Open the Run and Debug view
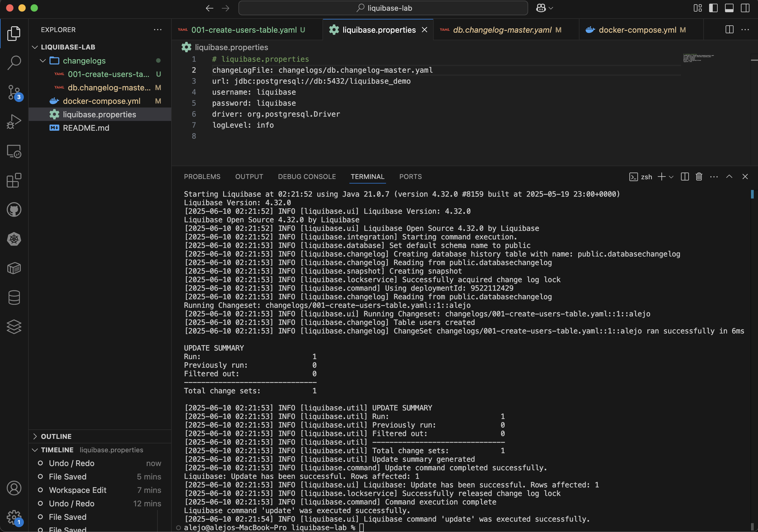The width and height of the screenshot is (758, 532). 14,122
